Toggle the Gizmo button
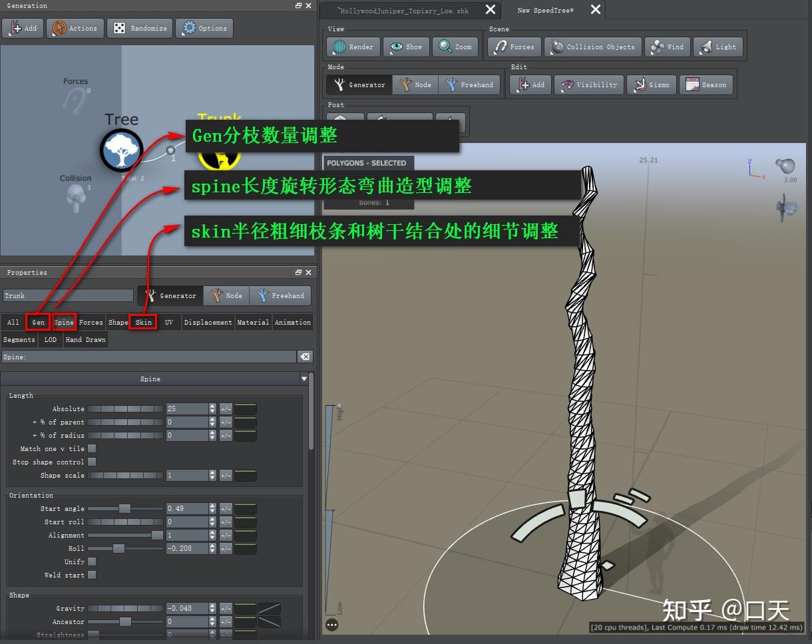This screenshot has height=644, width=812. click(x=652, y=84)
